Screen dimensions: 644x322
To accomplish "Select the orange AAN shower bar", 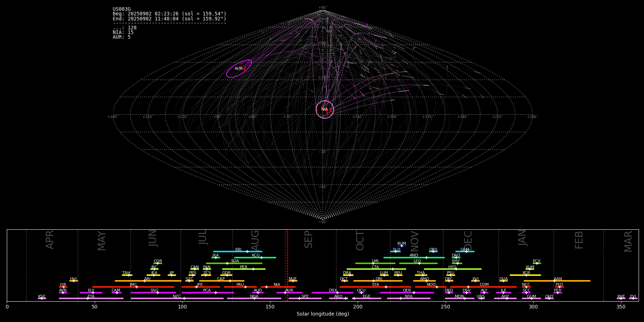I will coord(557,281).
